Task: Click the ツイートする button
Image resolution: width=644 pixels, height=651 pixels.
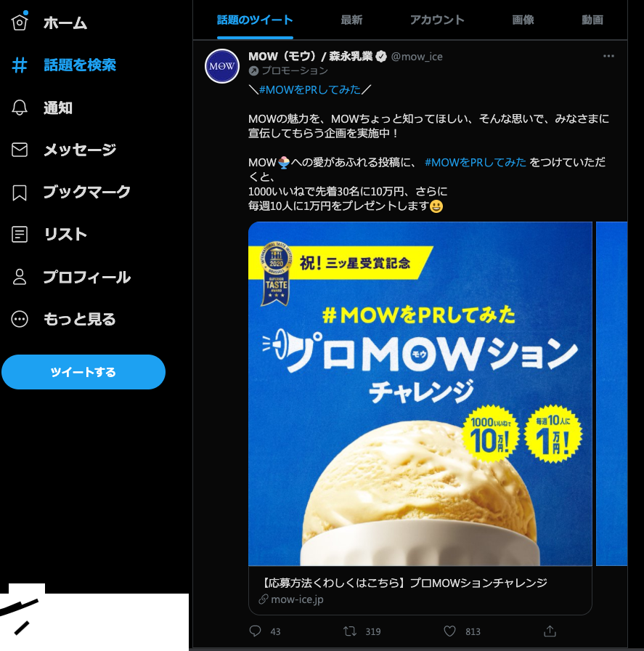Action: pyautogui.click(x=83, y=372)
